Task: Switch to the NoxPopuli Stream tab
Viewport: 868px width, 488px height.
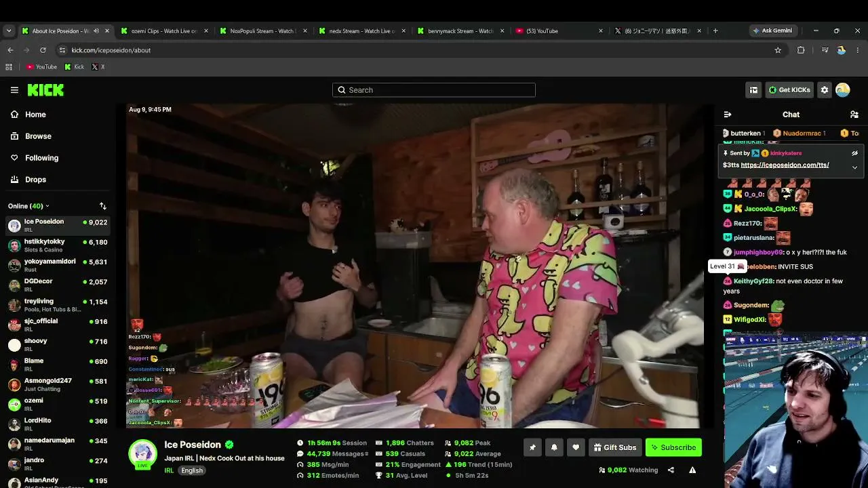Action: (x=264, y=30)
